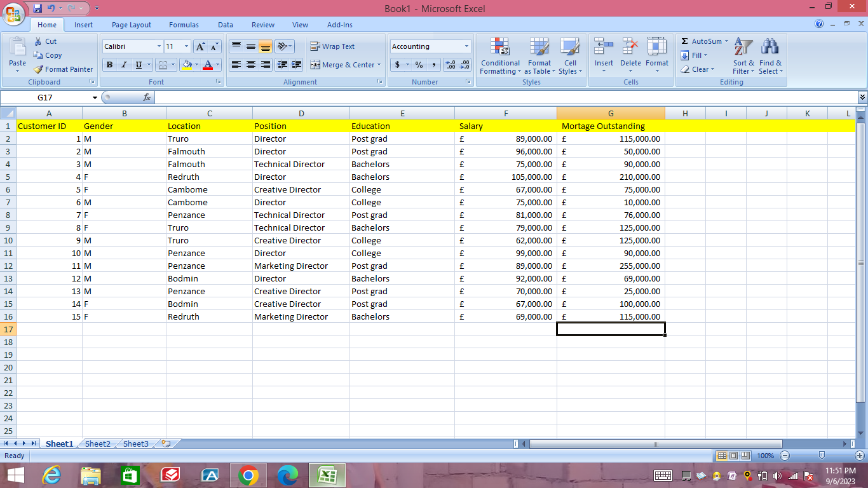Open Excel Help question mark

click(x=819, y=24)
